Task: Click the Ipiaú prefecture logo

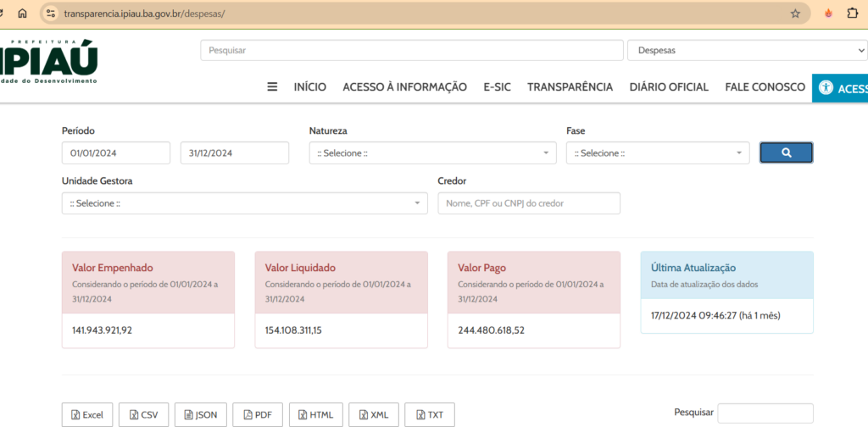Action: (x=49, y=61)
